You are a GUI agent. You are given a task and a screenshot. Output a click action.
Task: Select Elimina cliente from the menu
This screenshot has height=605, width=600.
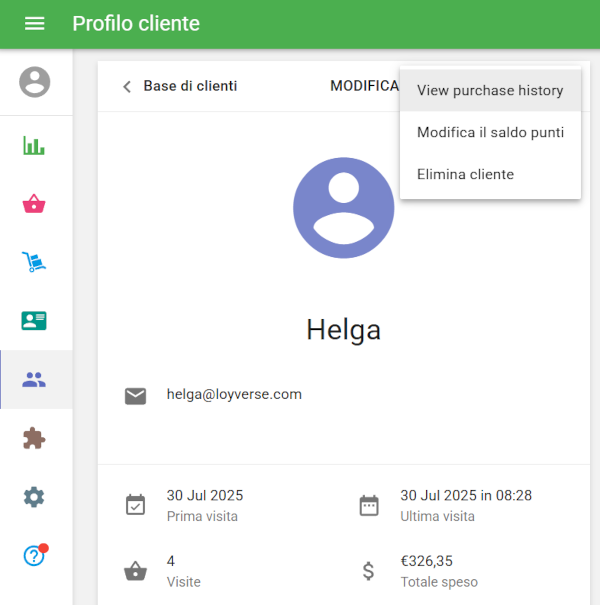465,174
